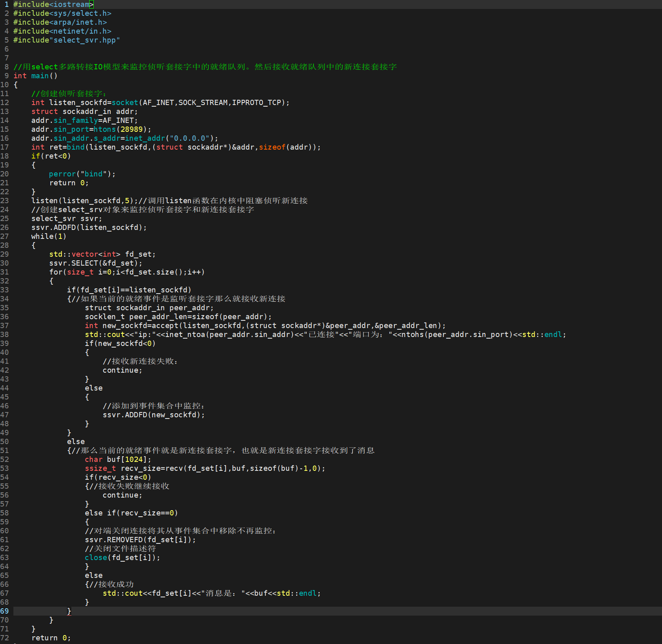
Task: Click the #include<netinet/in.h> line
Action: (62, 31)
